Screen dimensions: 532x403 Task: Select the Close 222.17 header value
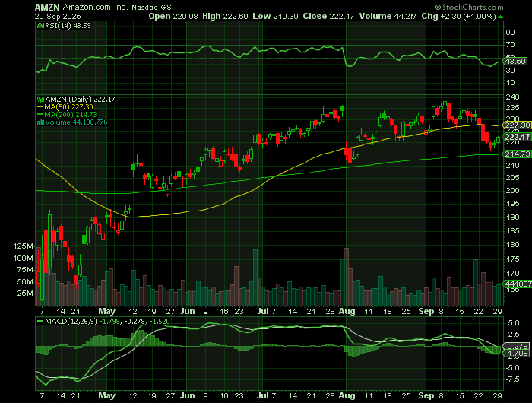(329, 16)
